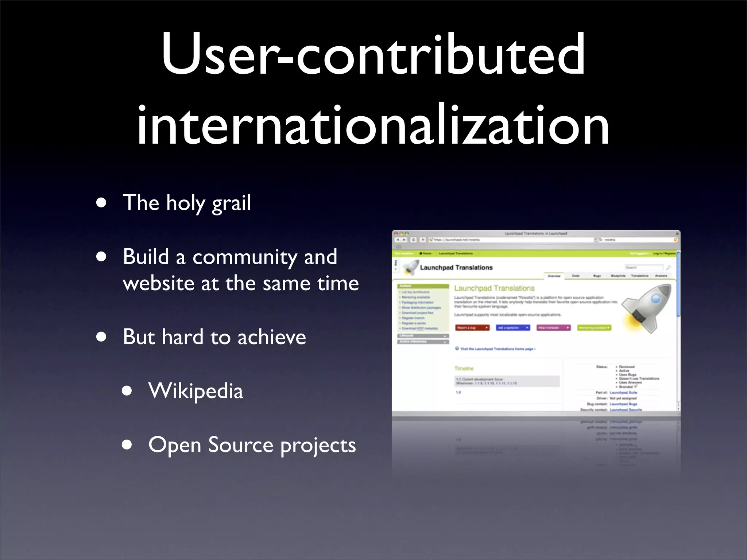
Task: Click Register a series link
Action: (x=413, y=323)
